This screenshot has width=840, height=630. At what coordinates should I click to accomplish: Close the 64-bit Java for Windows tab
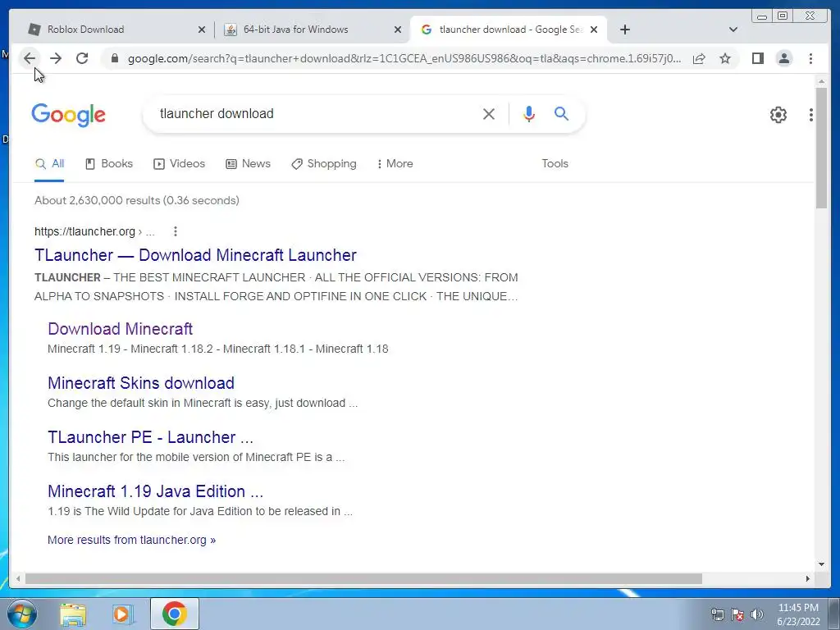398,30
